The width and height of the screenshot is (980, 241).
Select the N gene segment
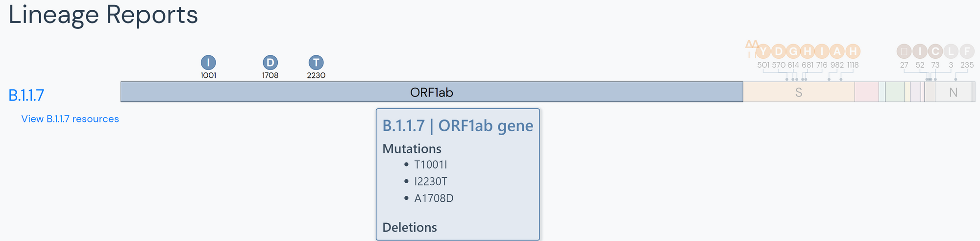(953, 92)
